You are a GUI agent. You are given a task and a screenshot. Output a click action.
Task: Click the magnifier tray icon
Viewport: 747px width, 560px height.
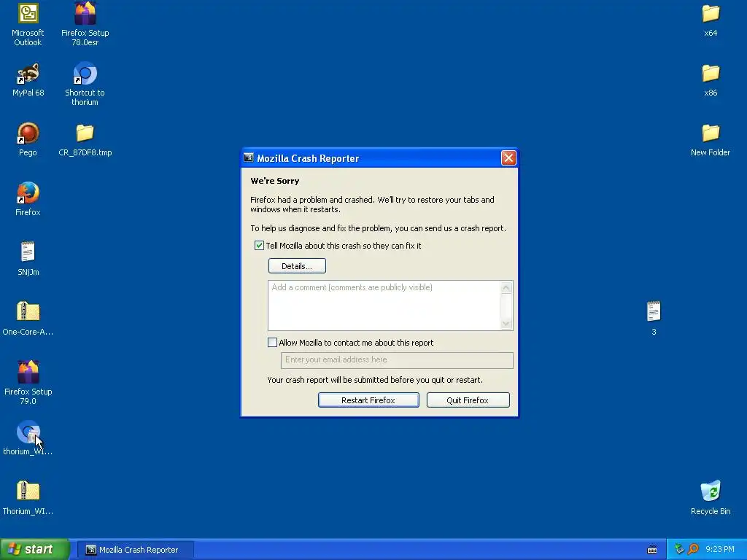[694, 550]
